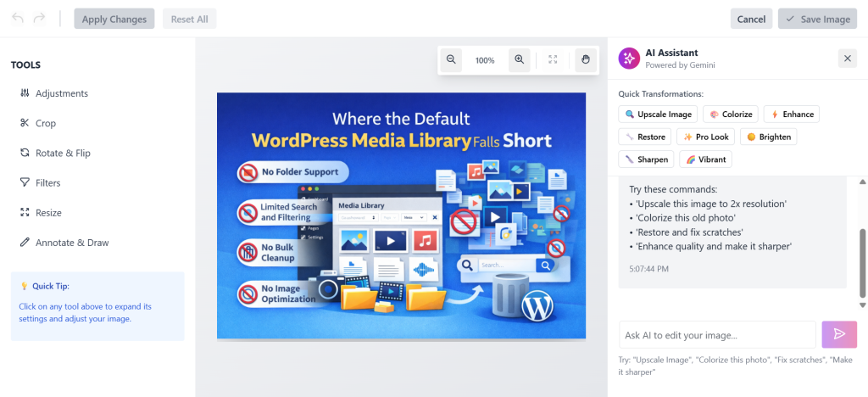Viewport: 868px width, 397px height.
Task: Send the AI prompt with paper plane button
Action: pyautogui.click(x=839, y=334)
